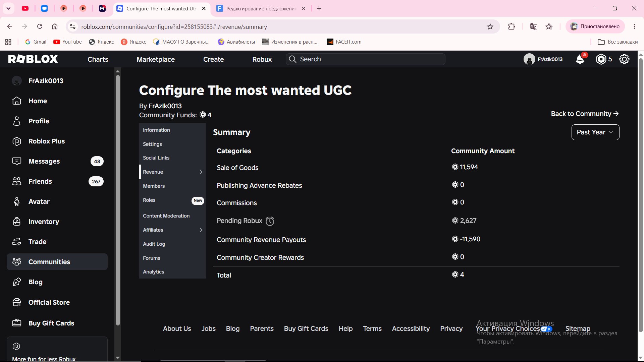Click the Sitemap footer link
The height and width of the screenshot is (362, 644).
click(x=578, y=328)
